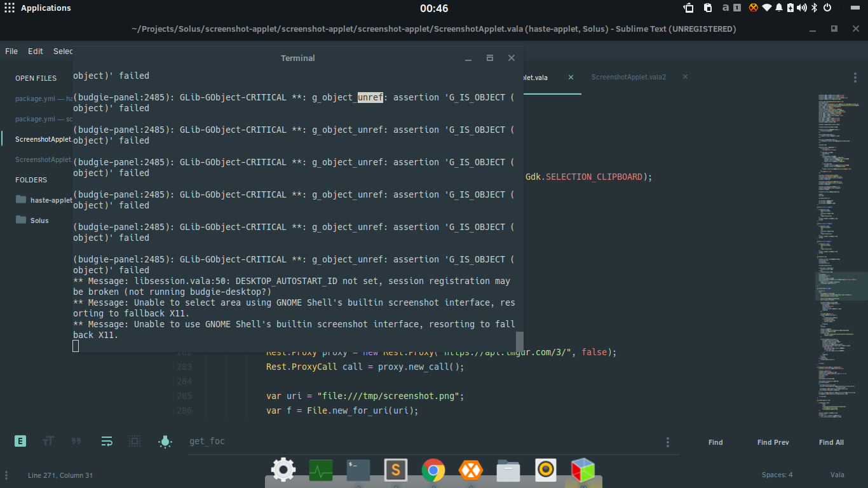Open the Vala syntax selector in status bar
868x488 pixels.
(837, 475)
